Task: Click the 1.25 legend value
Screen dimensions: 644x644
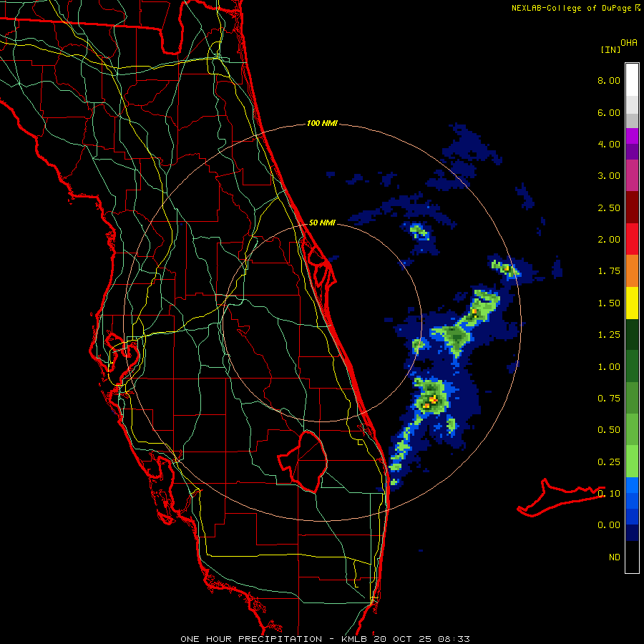Action: (609, 335)
